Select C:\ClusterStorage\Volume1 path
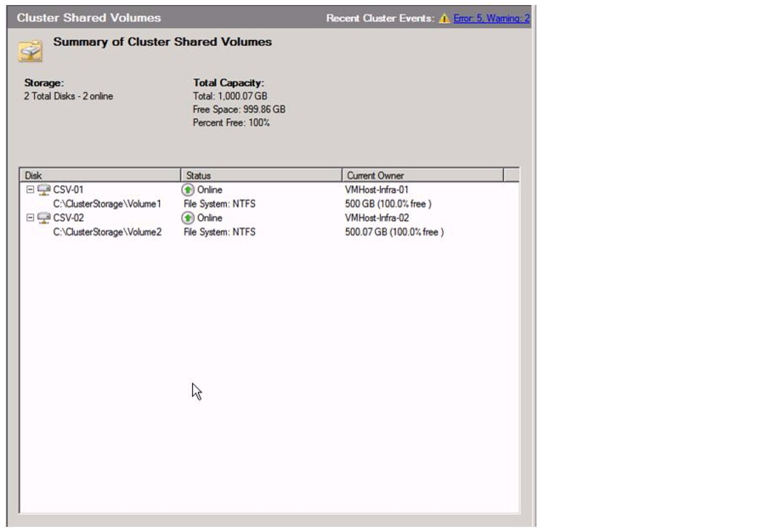Viewport: 765px width, 532px height. [x=107, y=204]
